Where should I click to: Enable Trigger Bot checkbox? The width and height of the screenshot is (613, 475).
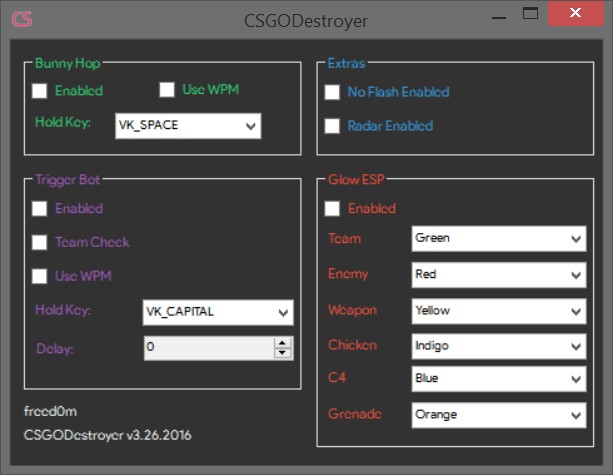tap(39, 209)
